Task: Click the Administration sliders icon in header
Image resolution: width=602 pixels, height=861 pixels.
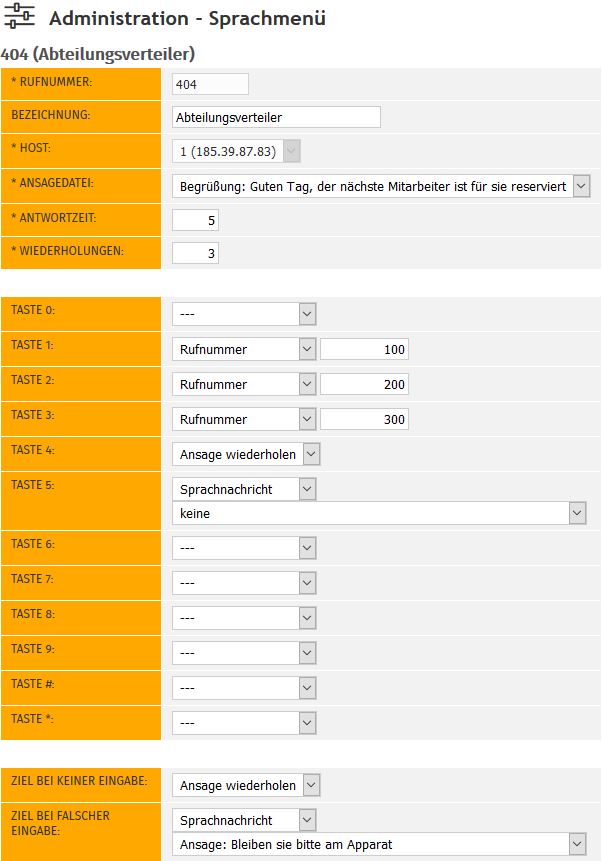Action: coord(19,18)
